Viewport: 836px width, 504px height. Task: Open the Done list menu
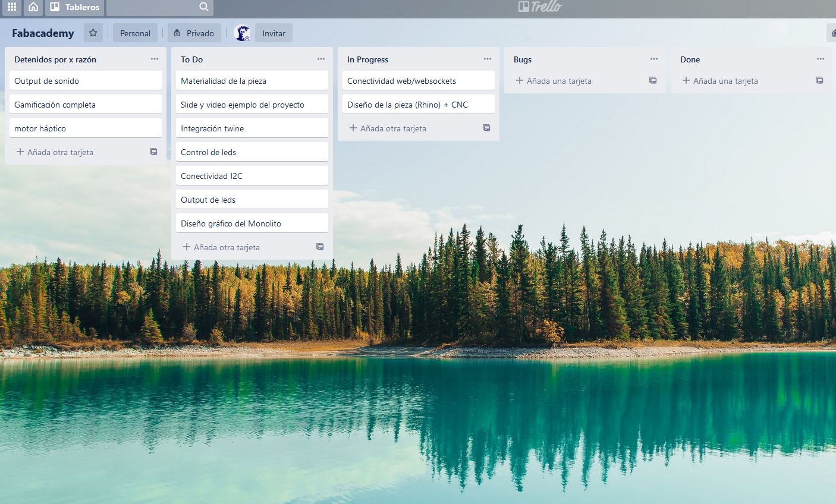[821, 59]
